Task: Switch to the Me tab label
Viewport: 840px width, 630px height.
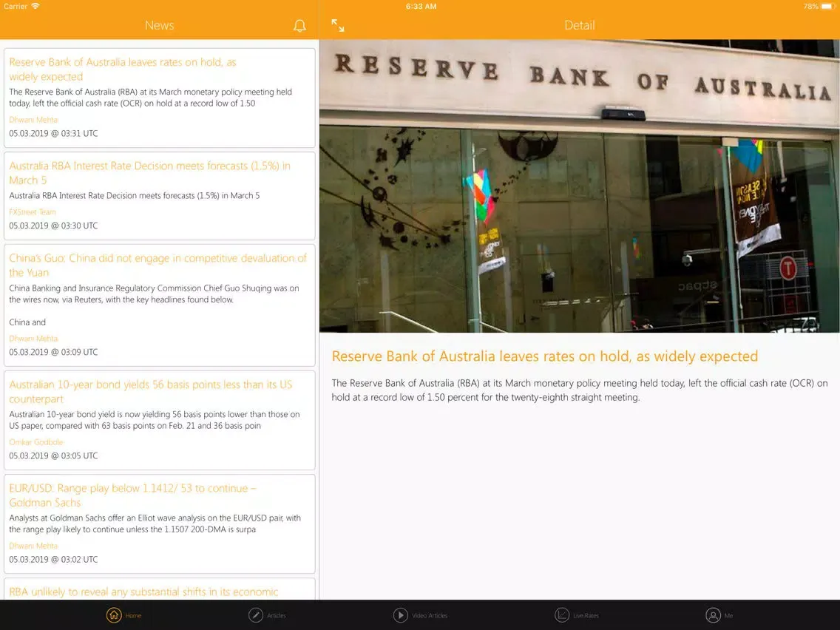Action: click(x=728, y=615)
